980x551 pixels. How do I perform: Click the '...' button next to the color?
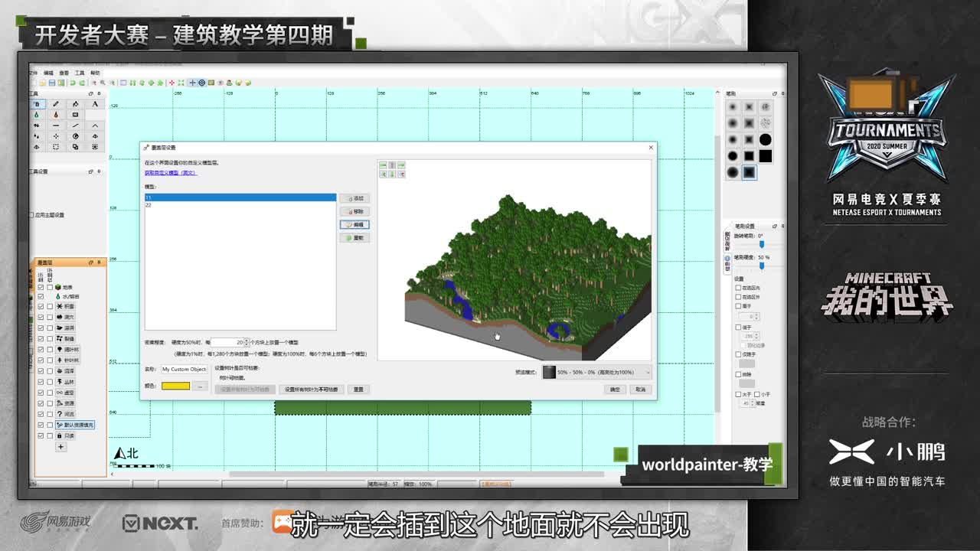coord(200,386)
